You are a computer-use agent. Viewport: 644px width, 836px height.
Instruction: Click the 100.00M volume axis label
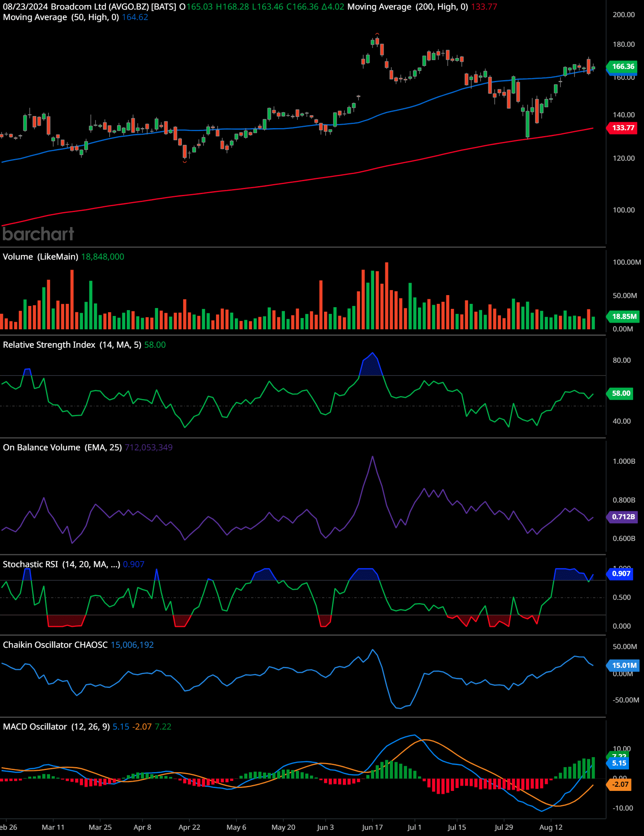pos(627,262)
